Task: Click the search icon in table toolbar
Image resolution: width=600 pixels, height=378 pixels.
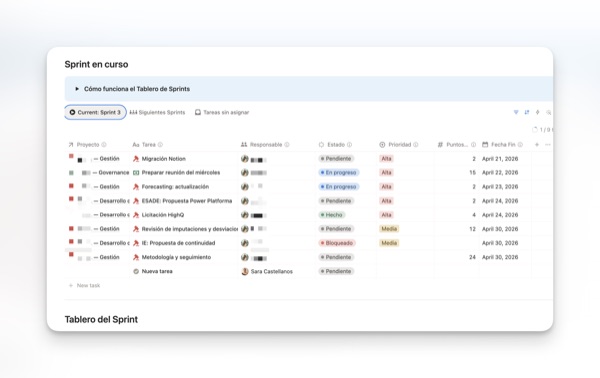Action: click(x=548, y=112)
